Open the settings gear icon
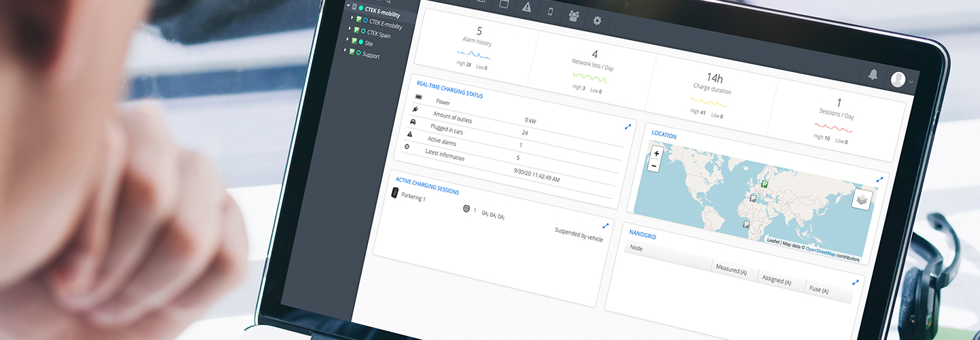Screen dimensions: 980x340 (597, 20)
